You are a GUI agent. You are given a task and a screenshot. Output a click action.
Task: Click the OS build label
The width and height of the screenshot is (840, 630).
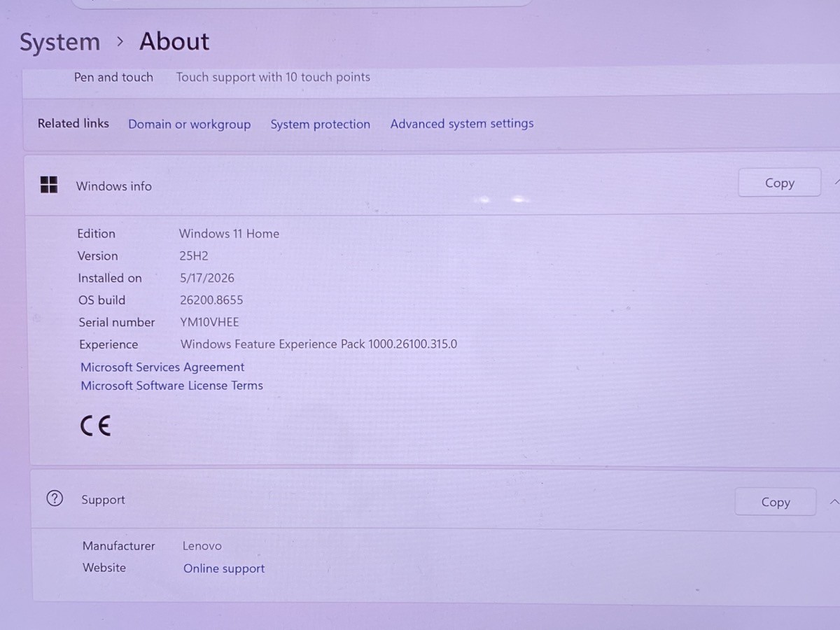[102, 300]
